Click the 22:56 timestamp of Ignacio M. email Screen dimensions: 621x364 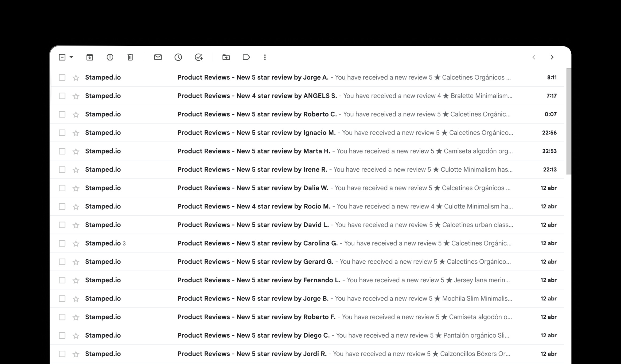(x=549, y=133)
